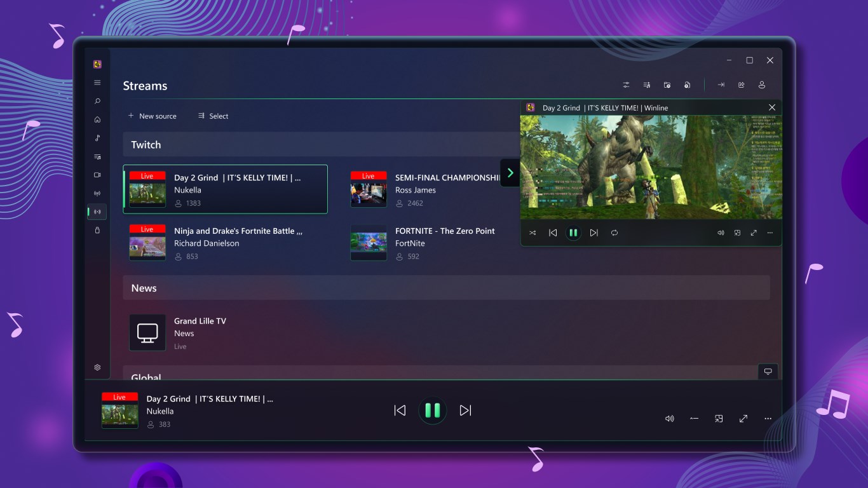Open playlists from the sidebar
The width and height of the screenshot is (868, 488).
(x=97, y=156)
